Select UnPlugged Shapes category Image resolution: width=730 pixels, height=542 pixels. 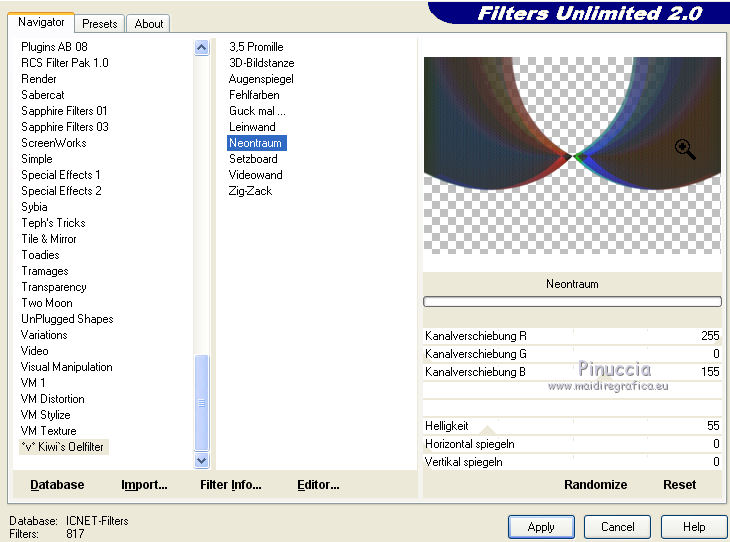coord(67,319)
